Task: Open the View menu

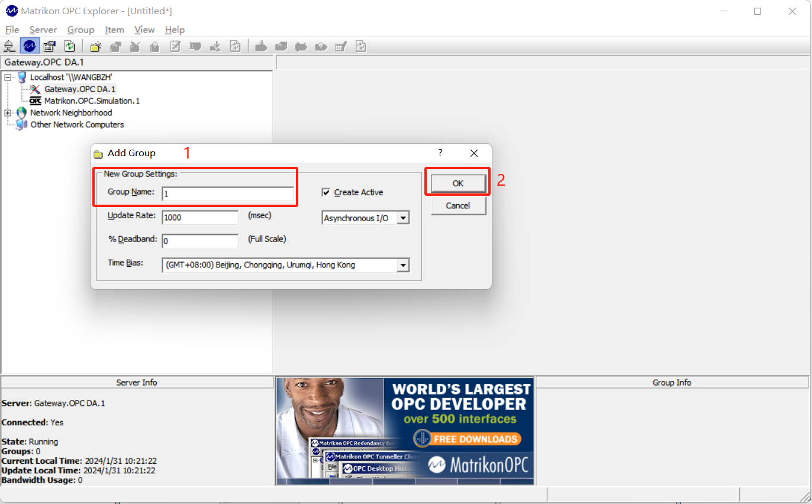Action: pyautogui.click(x=144, y=30)
